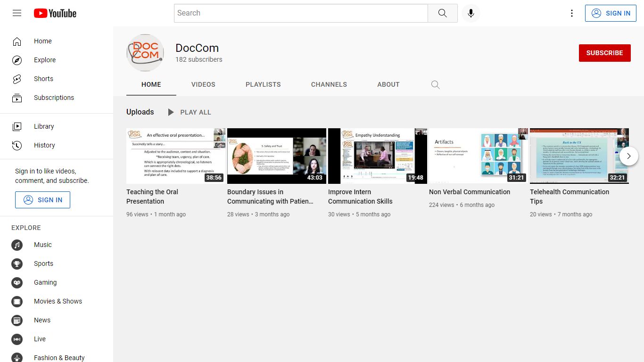
Task: Click the Fashion & Beauty icon
Action: [x=17, y=358]
